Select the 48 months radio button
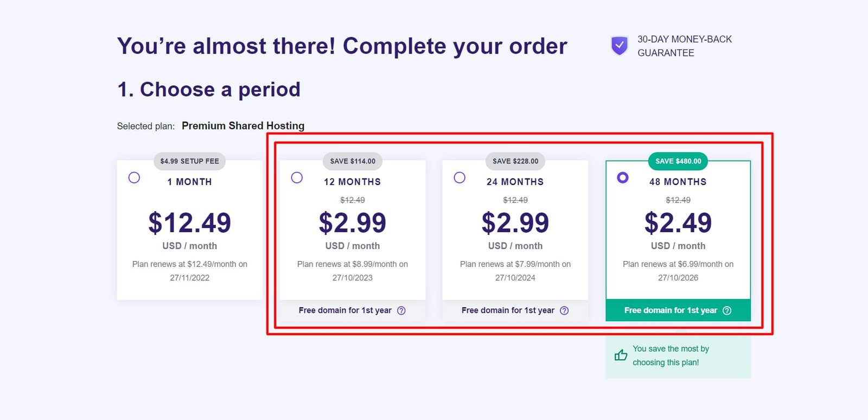 click(623, 177)
